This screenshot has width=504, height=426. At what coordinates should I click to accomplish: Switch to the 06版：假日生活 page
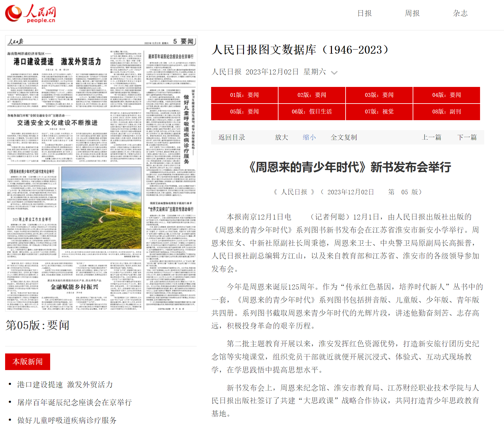312,112
